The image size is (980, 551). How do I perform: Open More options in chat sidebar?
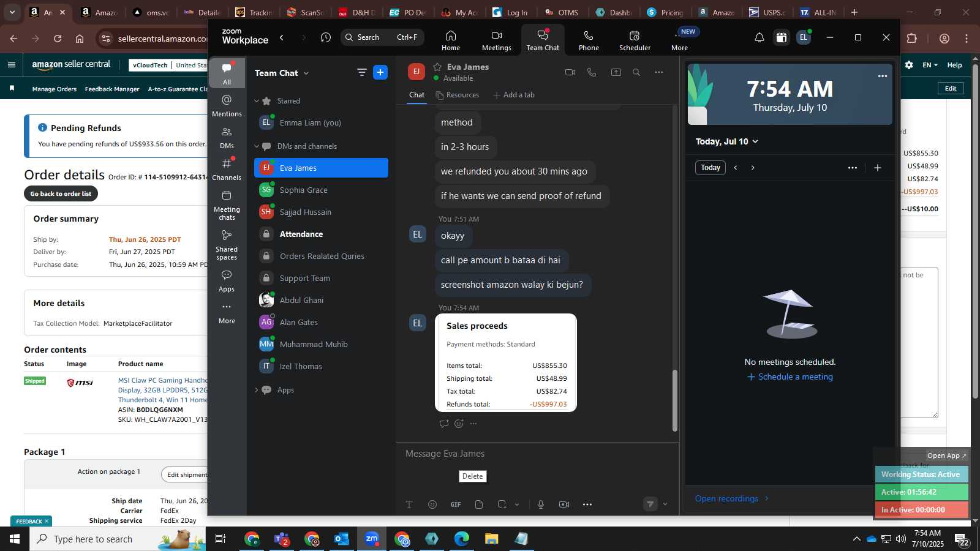[x=227, y=313]
